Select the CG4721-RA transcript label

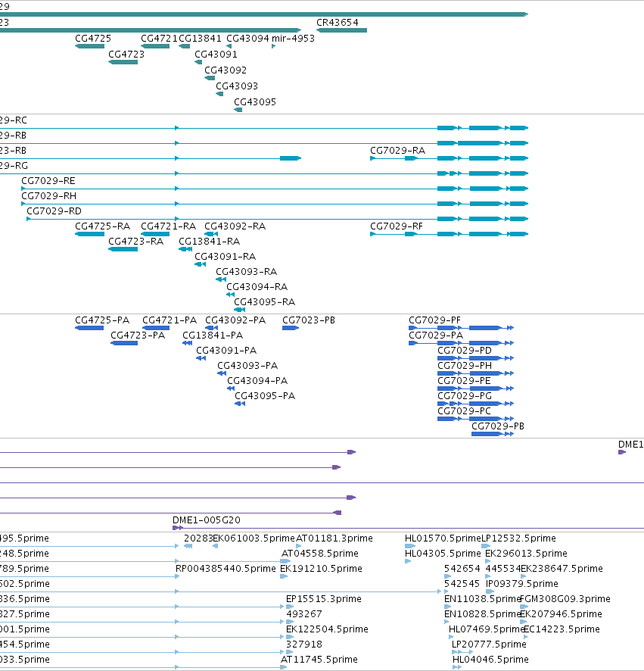(168, 226)
